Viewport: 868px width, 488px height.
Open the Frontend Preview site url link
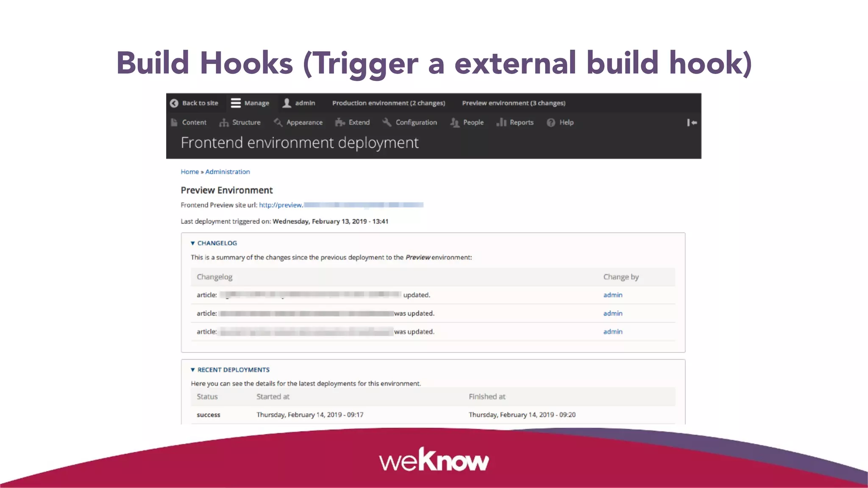pyautogui.click(x=341, y=205)
